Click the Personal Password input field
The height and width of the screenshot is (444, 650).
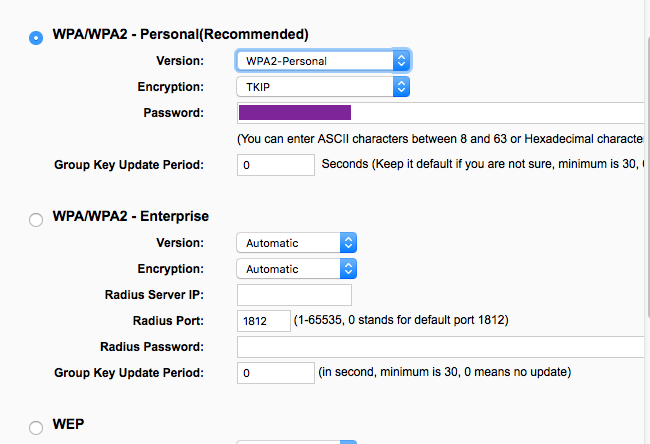(440, 113)
